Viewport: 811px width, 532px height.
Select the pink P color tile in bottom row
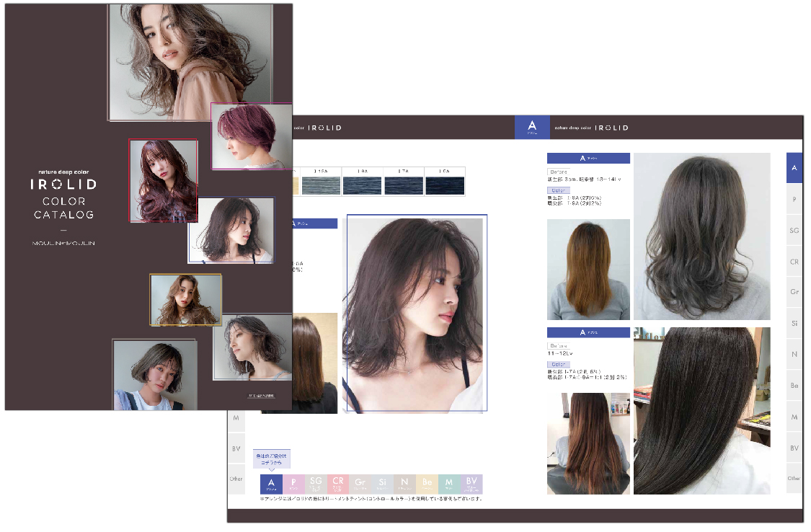293,484
